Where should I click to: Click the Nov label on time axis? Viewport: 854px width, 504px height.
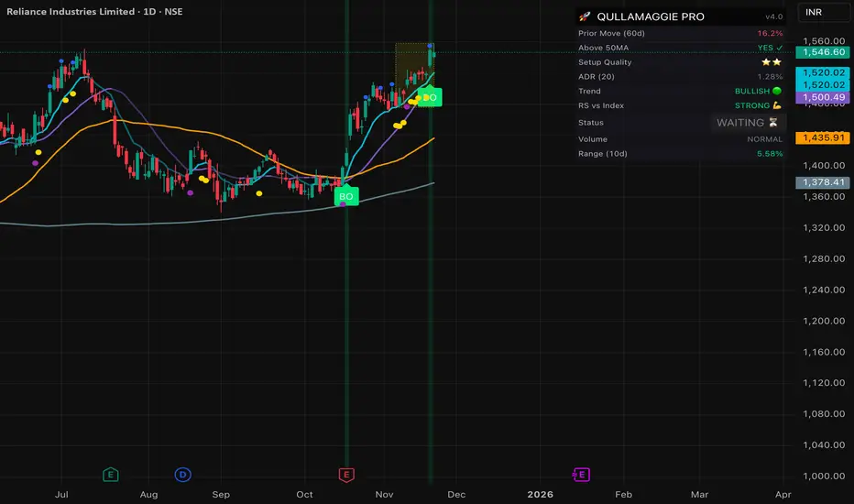point(384,495)
